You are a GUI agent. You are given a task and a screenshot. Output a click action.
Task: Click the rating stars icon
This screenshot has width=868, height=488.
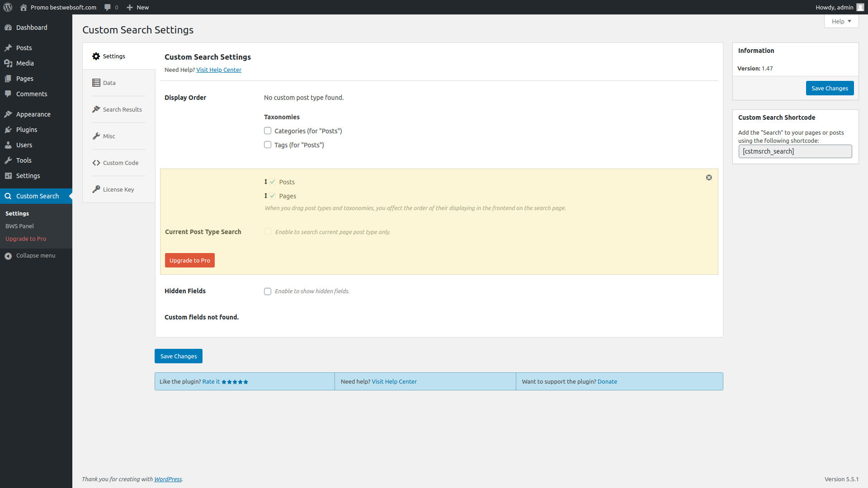[235, 382]
